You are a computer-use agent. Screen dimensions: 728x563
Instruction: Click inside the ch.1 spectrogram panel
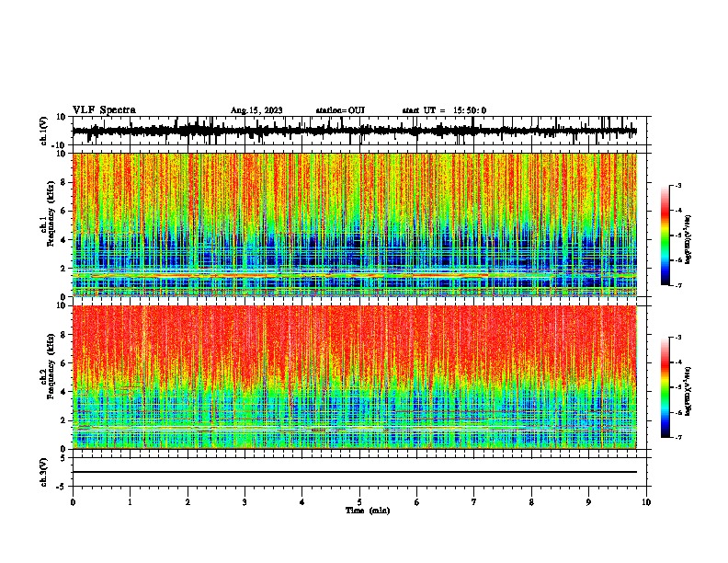[x=354, y=224]
